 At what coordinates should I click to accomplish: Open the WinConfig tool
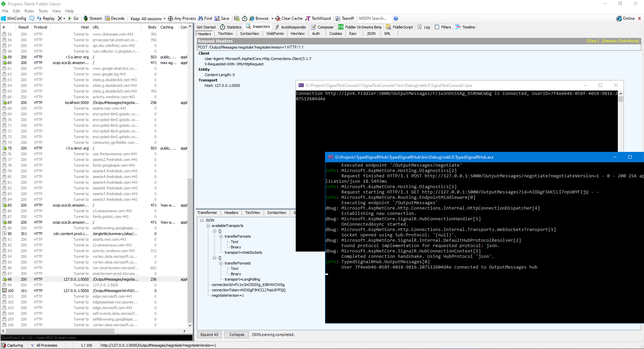pos(13,18)
